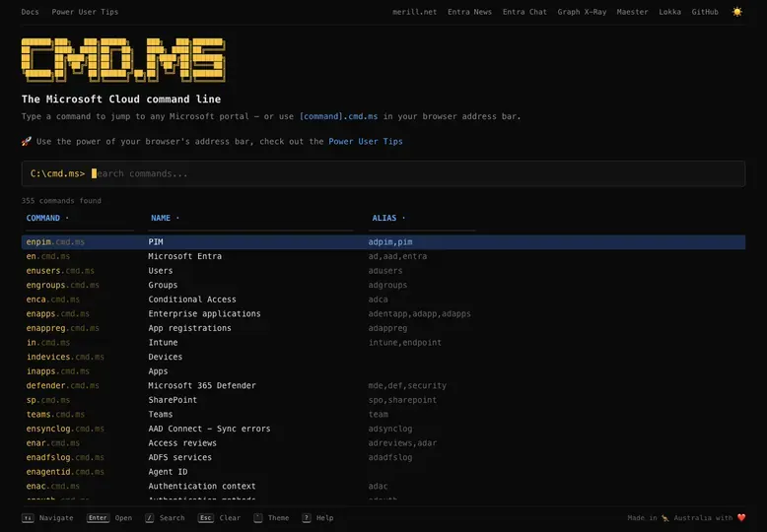Open enadfslog.cmd.ms command
767x532 pixels.
65,458
